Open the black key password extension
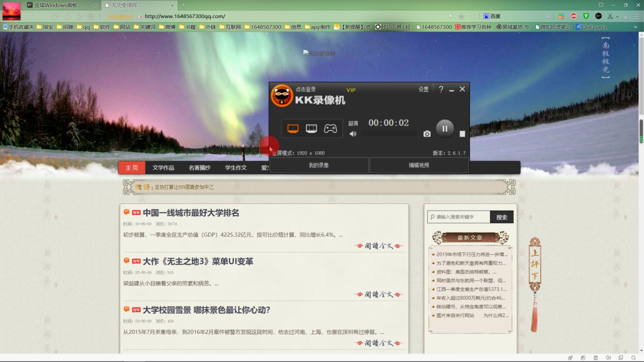This screenshot has height=362, width=644. 598,16
